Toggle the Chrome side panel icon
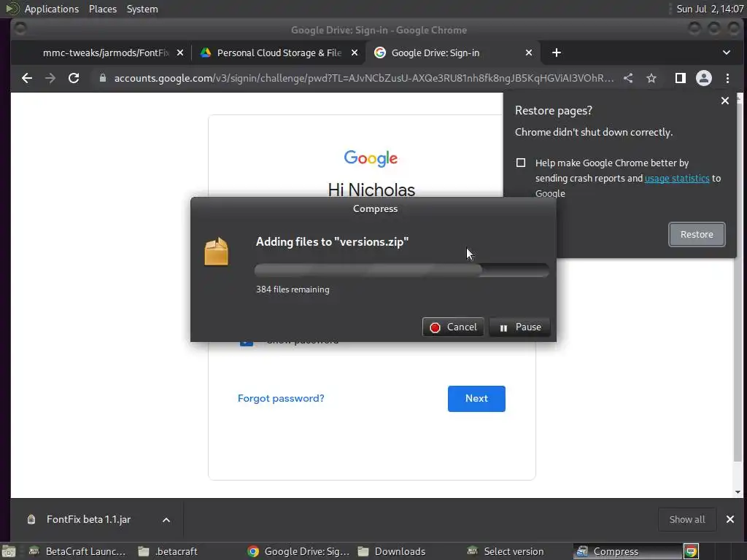Viewport: 747px width, 560px height. (x=681, y=78)
